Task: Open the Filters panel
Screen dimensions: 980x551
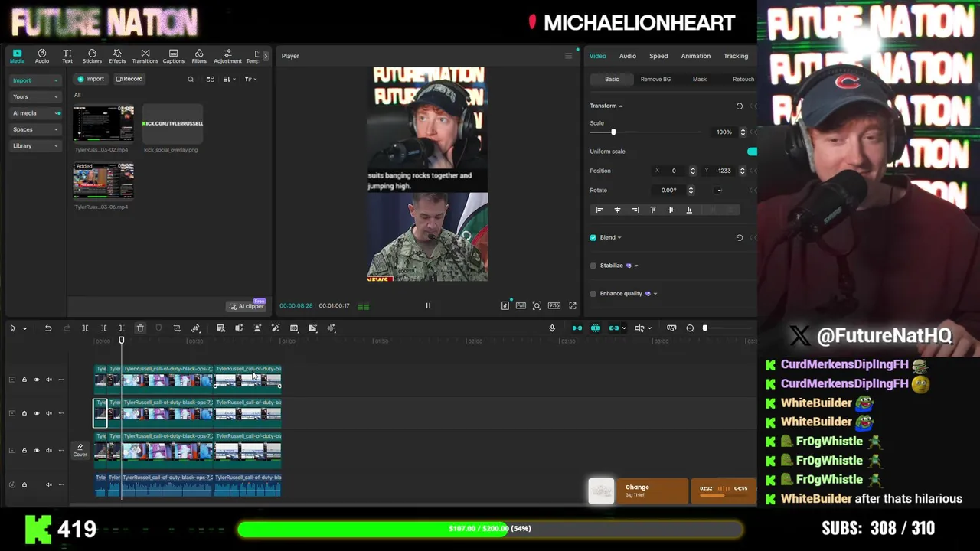Action: [x=199, y=56]
